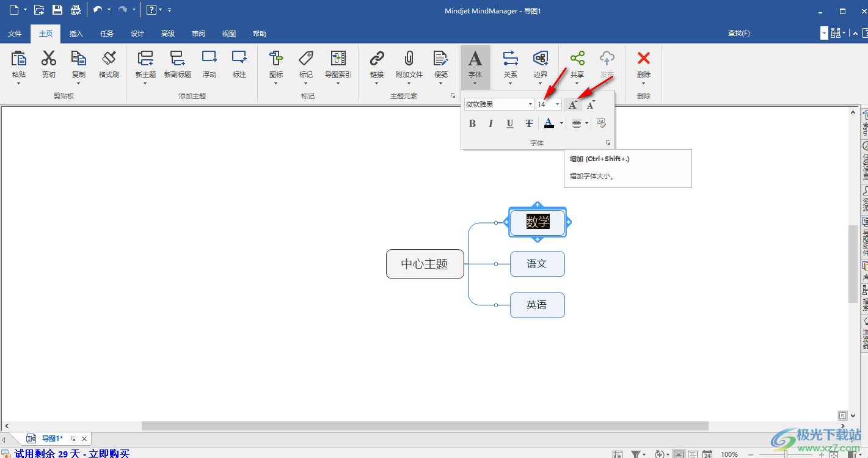Click the Print preview icon
Viewport: 868px width, 458px height.
click(76, 10)
